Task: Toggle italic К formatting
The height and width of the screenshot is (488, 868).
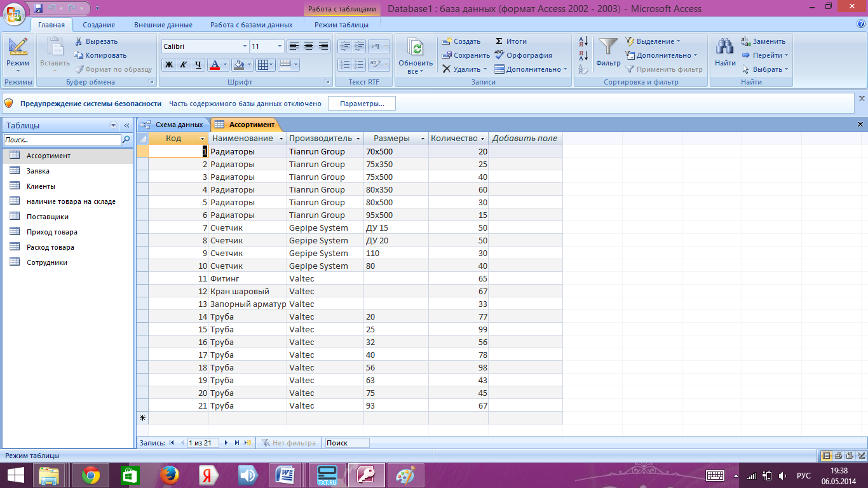Action: [x=183, y=65]
